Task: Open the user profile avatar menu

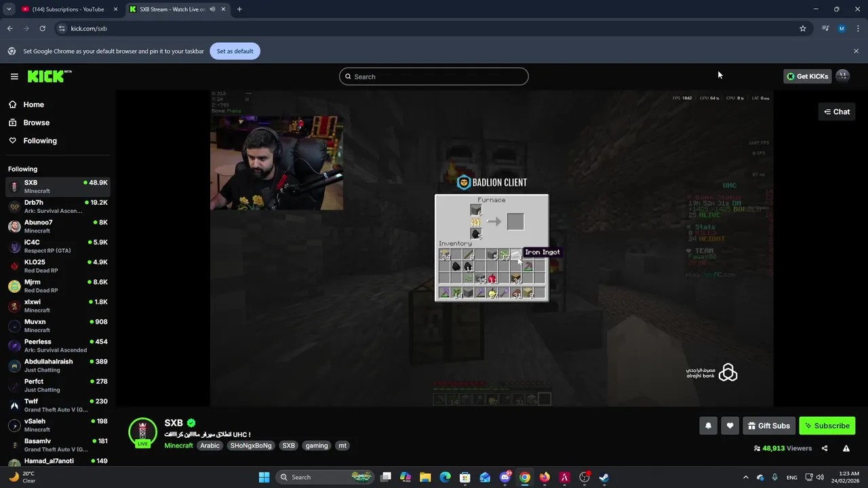Action: tap(843, 76)
